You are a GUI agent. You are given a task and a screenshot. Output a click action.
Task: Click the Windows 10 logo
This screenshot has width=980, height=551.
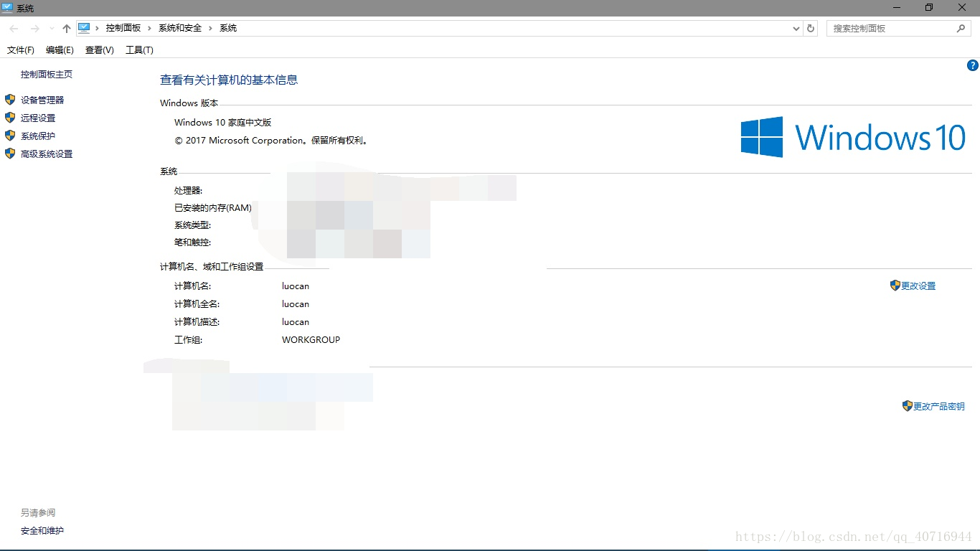click(x=854, y=137)
